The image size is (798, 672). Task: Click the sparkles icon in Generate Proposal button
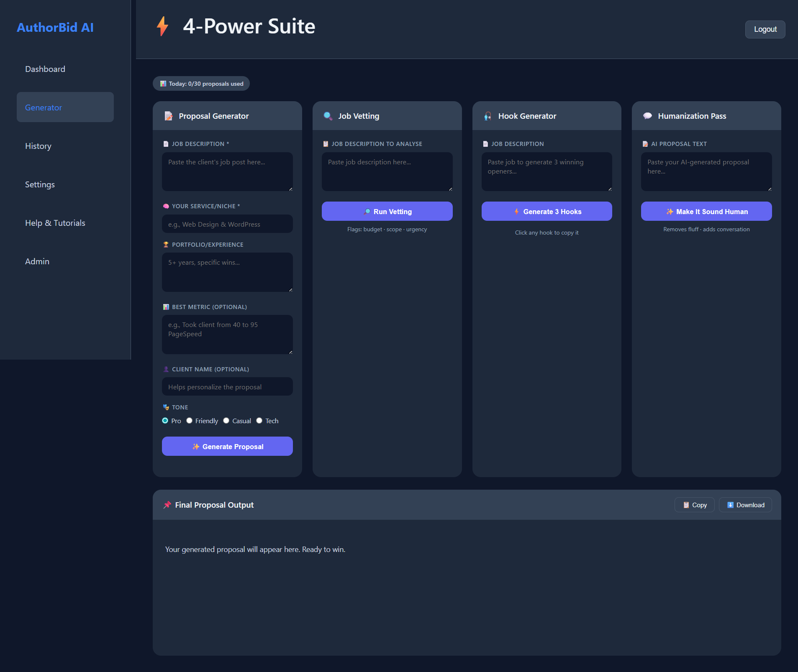(196, 447)
